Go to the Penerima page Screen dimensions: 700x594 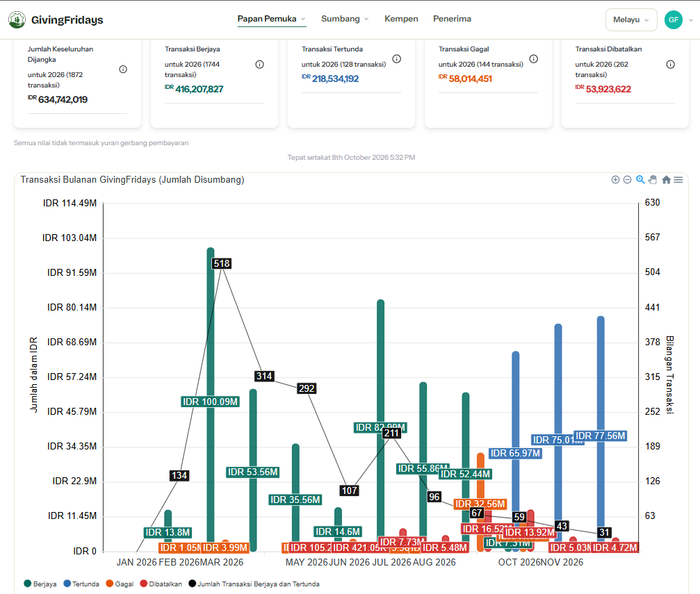click(452, 19)
